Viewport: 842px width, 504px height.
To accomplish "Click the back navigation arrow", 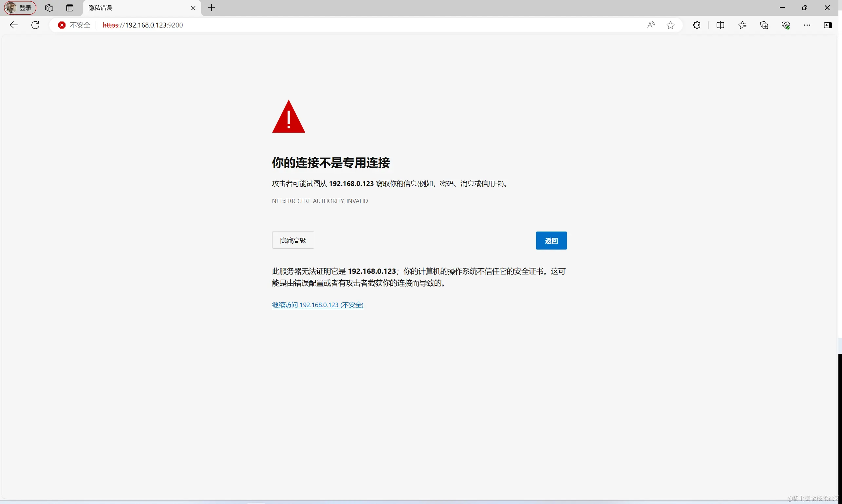I will click(x=13, y=25).
